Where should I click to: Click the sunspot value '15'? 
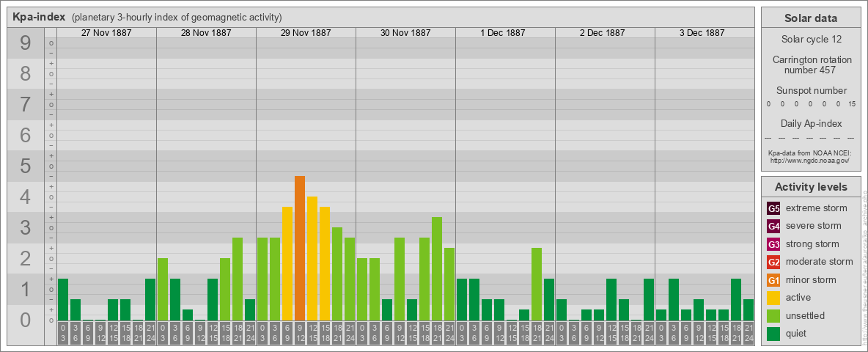pyautogui.click(x=852, y=104)
